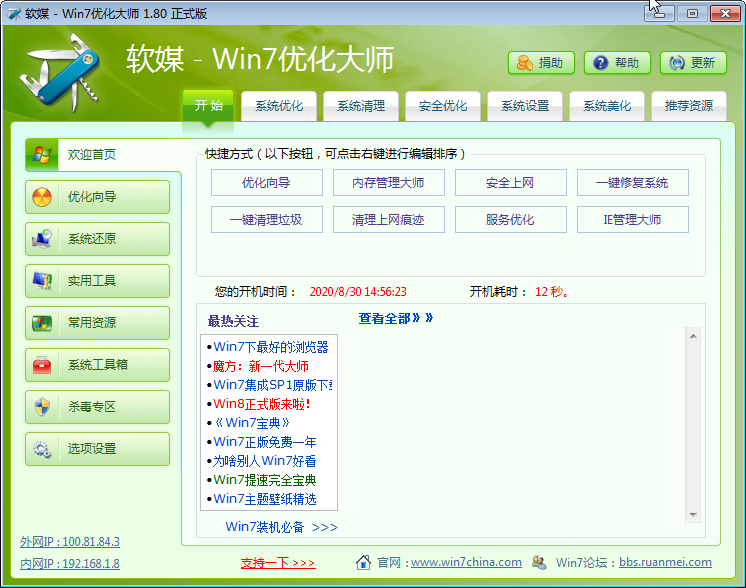Open the 系统优化 tab
This screenshot has height=588, width=746.
279,106
